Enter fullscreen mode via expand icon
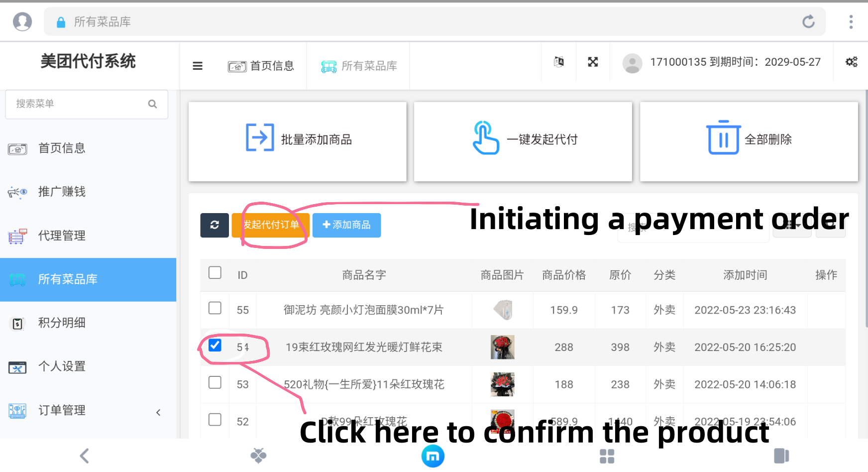The image size is (868, 472). [593, 62]
